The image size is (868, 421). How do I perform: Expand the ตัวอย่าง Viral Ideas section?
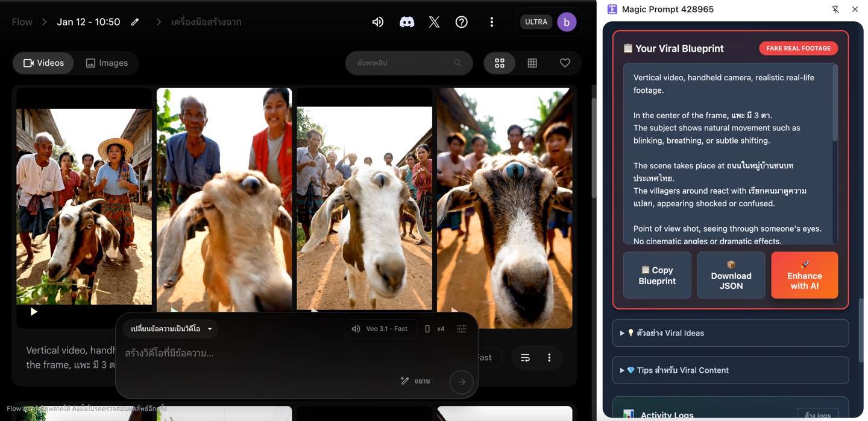click(x=731, y=333)
